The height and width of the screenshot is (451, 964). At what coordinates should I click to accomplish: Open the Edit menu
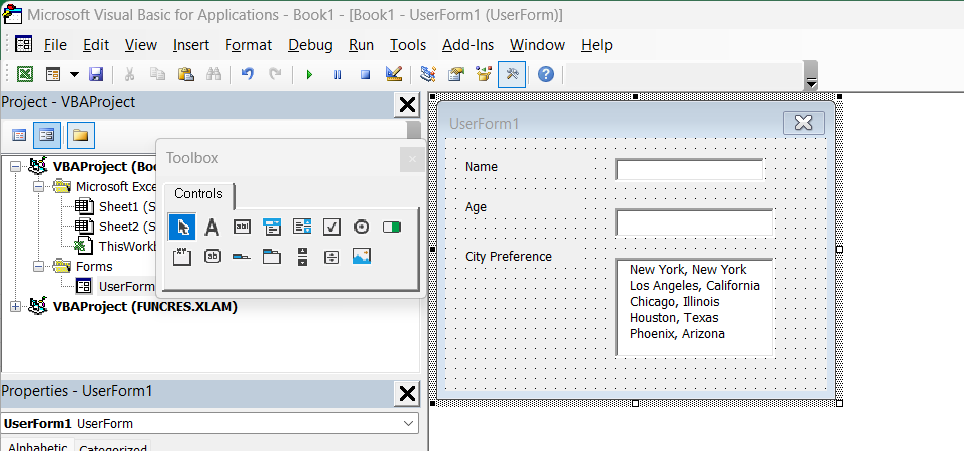(x=96, y=45)
